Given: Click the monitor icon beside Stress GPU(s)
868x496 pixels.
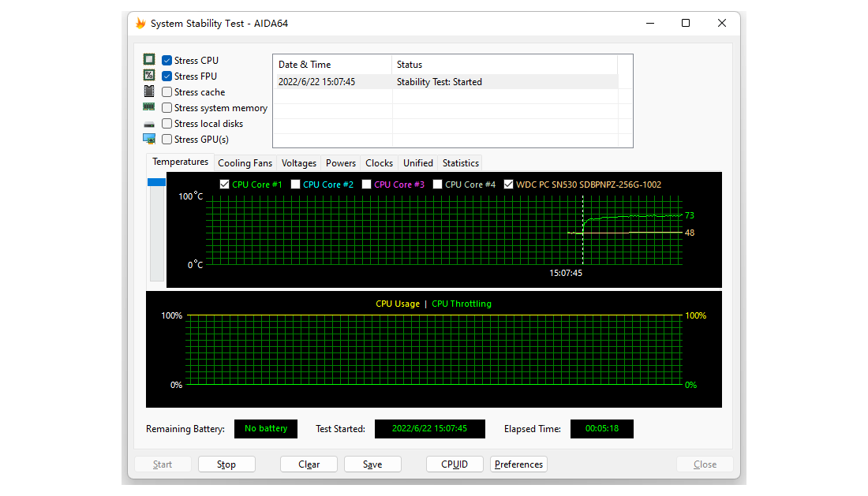Looking at the screenshot, I should click(x=149, y=139).
